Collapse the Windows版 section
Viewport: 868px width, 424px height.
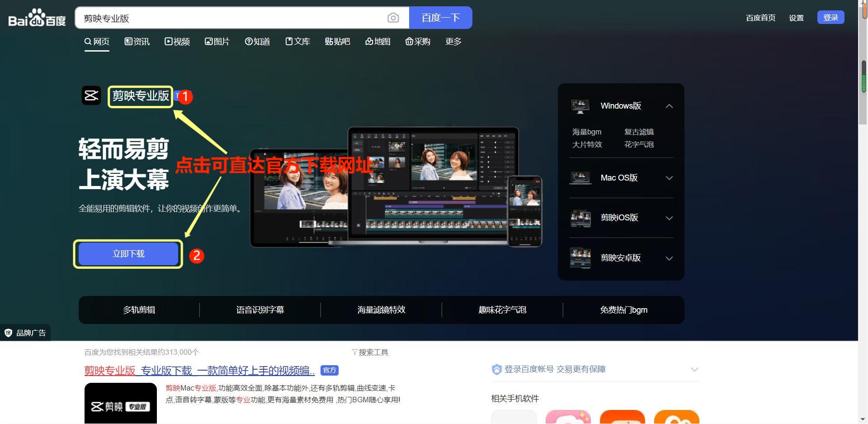pyautogui.click(x=669, y=105)
